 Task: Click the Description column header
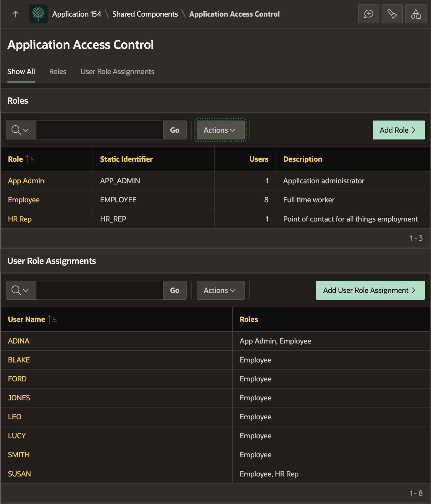(x=303, y=159)
